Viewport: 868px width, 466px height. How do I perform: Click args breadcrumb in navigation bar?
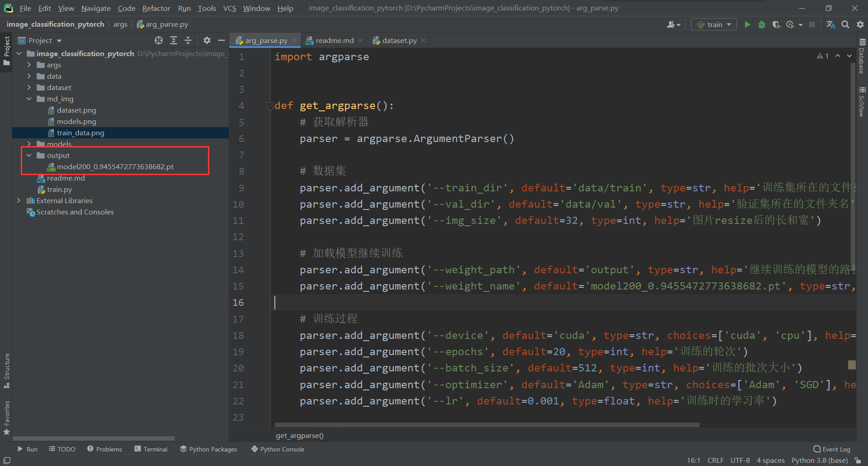point(120,24)
